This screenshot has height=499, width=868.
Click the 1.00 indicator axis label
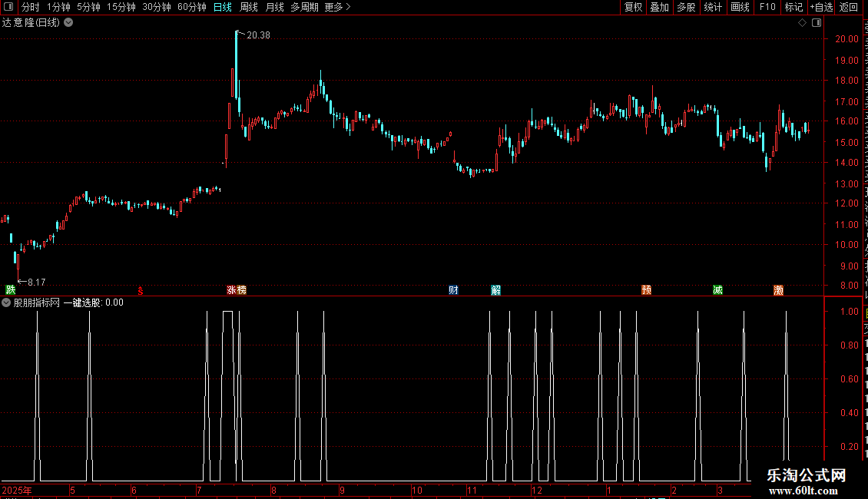(x=849, y=312)
